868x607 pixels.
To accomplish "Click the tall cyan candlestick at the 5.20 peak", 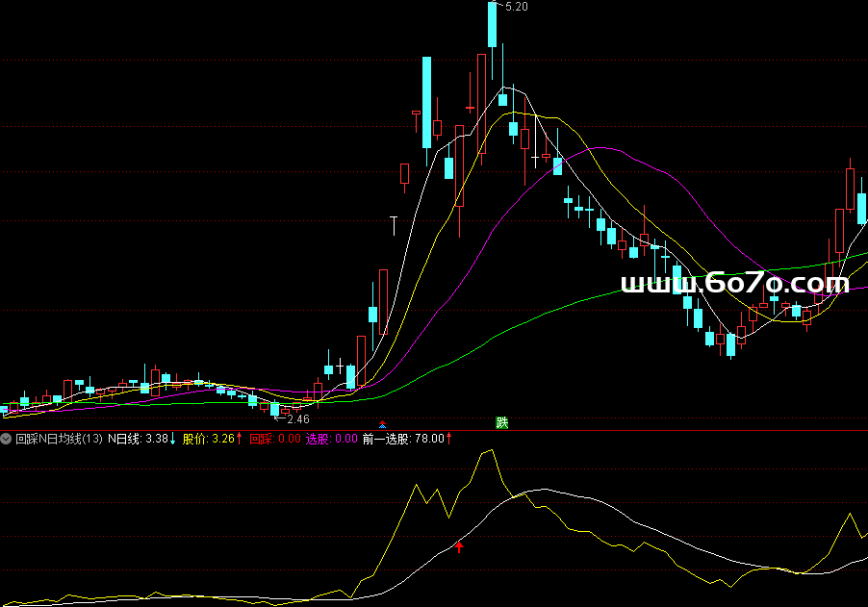I will click(x=492, y=25).
